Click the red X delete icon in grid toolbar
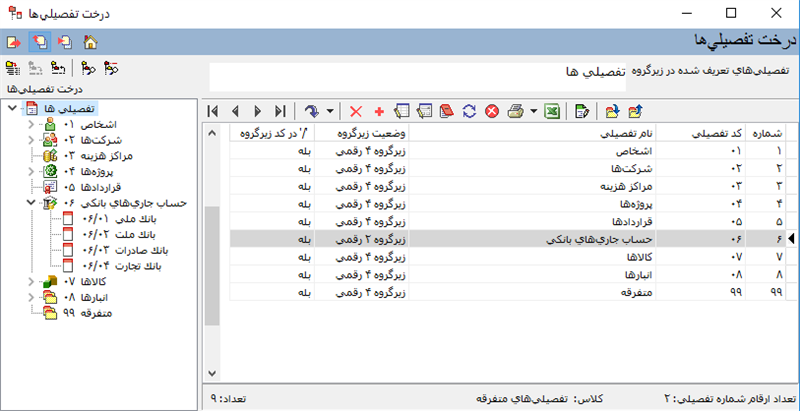The height and width of the screenshot is (411, 800). pyautogui.click(x=356, y=111)
